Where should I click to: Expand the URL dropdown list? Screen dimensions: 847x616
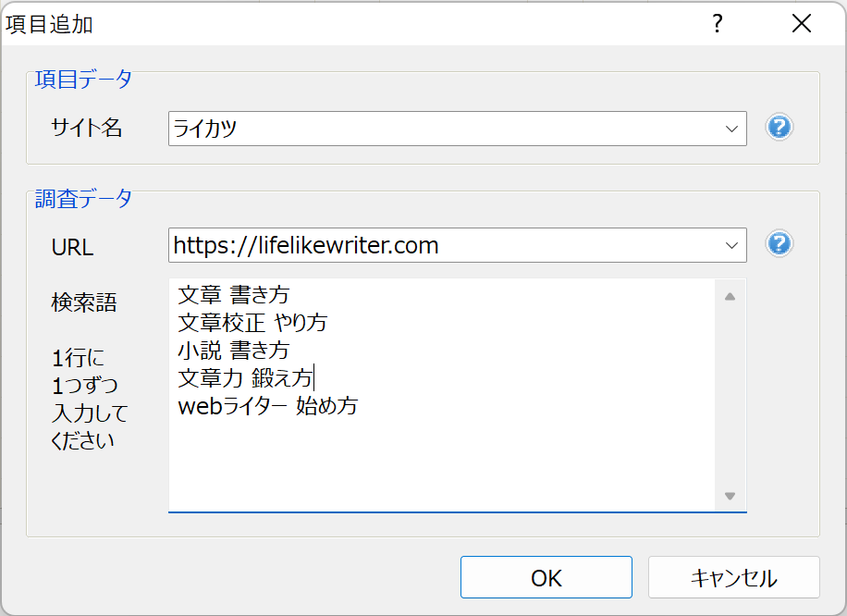click(731, 245)
